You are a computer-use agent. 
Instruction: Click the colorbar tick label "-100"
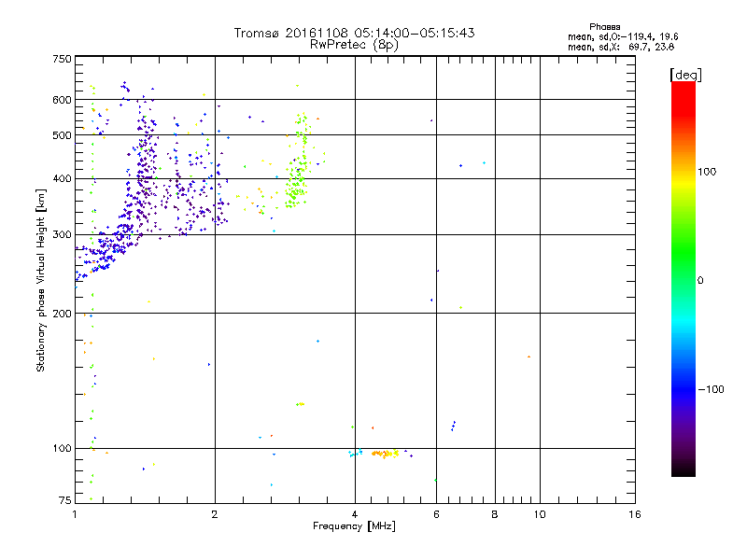(x=711, y=389)
